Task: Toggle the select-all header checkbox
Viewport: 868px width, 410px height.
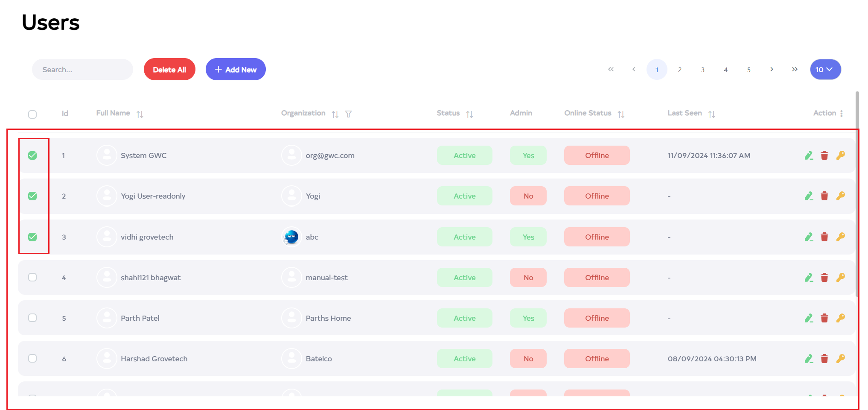Action: (32, 114)
